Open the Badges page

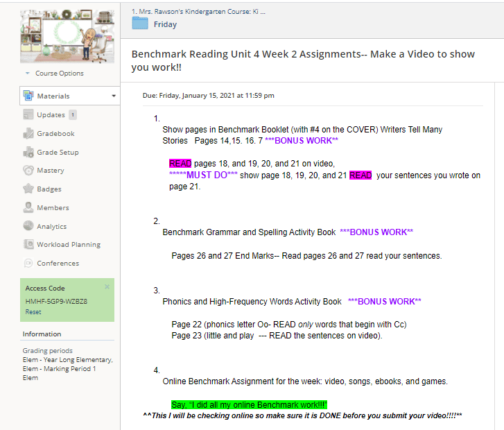(49, 189)
